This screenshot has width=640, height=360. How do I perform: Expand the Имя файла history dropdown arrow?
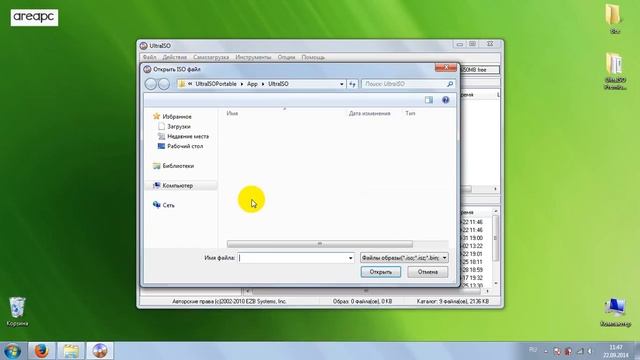350,258
